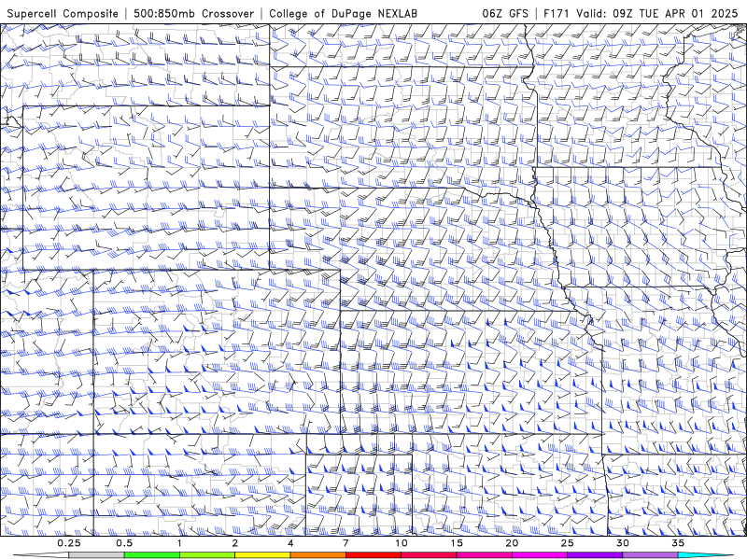This screenshot has width=747, height=560.
Task: Click the '2' legend value
Action: click(235, 543)
